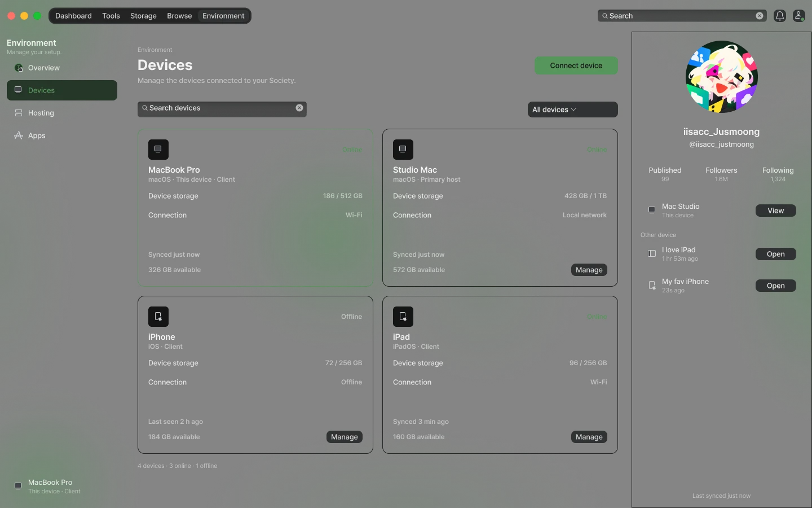The image size is (812, 508).
Task: Click the '572 GB available' text
Action: 419,270
